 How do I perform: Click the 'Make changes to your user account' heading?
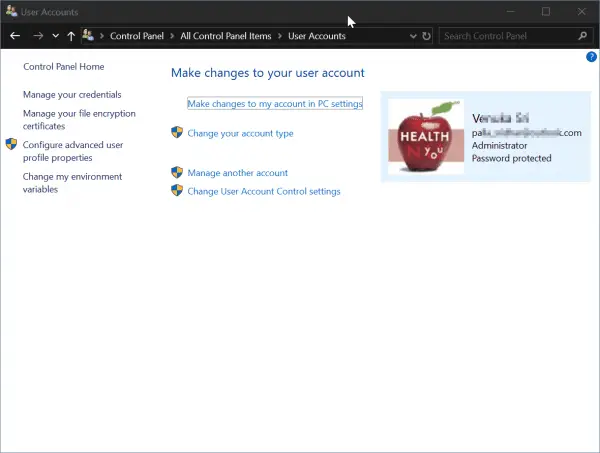point(268,73)
